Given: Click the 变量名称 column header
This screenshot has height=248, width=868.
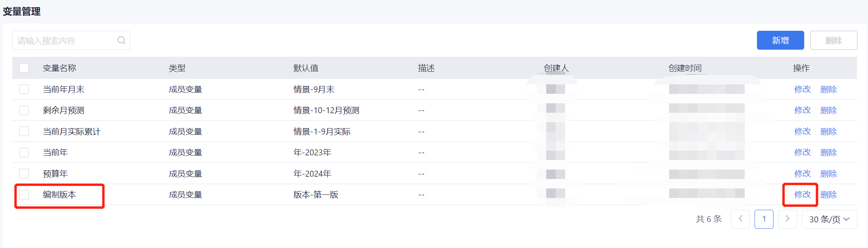Looking at the screenshot, I should tap(59, 68).
